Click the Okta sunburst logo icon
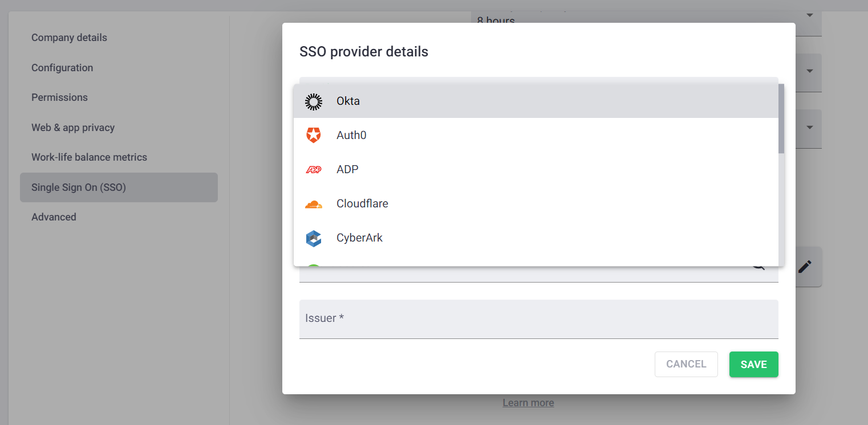Image resolution: width=868 pixels, height=425 pixels. click(314, 101)
